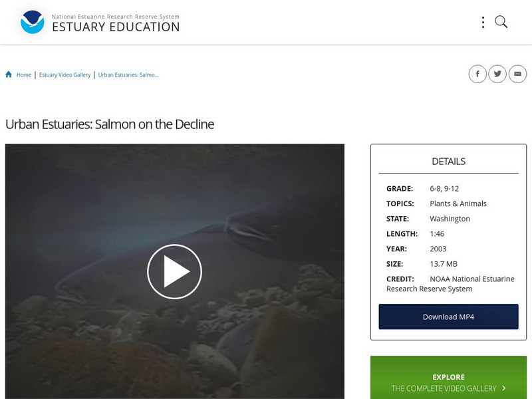The image size is (532, 399).
Task: Click the DETAILS panel header
Action: (x=448, y=160)
